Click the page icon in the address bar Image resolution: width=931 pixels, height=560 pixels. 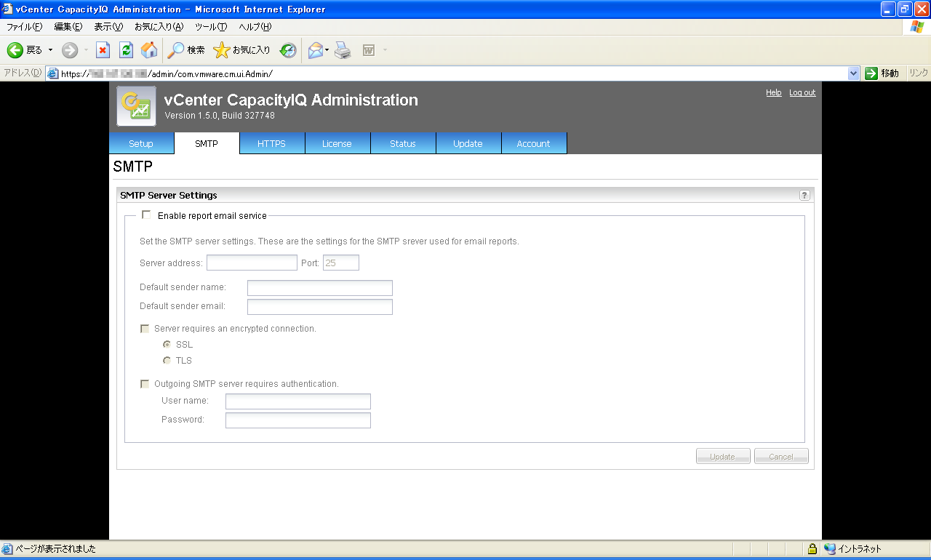(53, 73)
